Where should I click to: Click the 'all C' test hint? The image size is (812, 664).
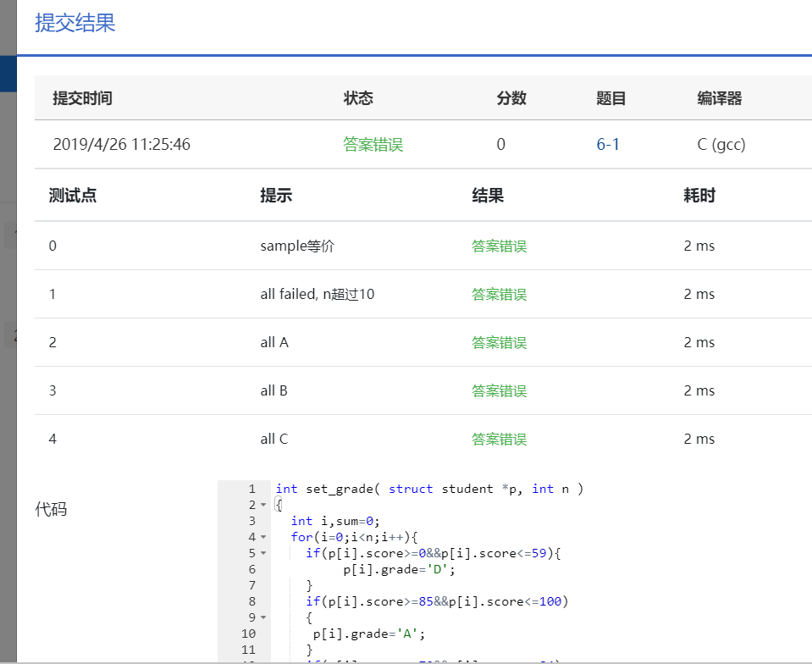pos(274,440)
